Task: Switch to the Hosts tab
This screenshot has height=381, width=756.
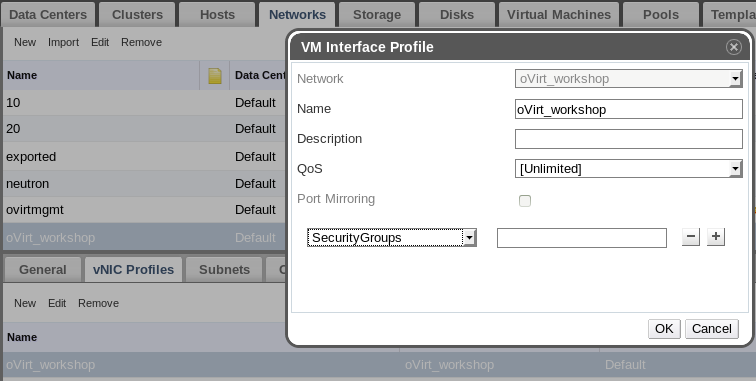Action: pos(217,14)
